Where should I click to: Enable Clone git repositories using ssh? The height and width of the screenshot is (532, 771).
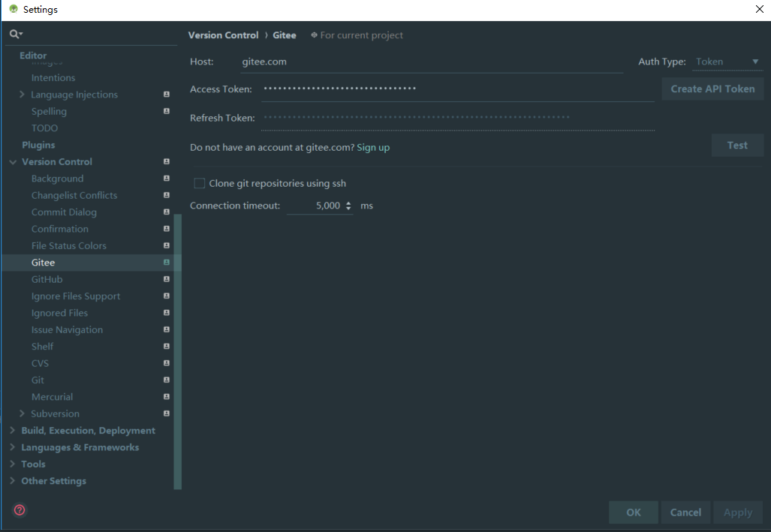[200, 183]
